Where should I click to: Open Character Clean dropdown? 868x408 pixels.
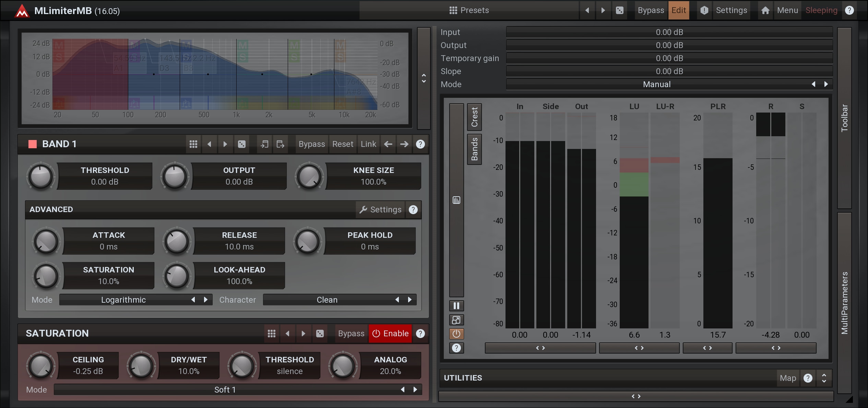[x=340, y=300]
